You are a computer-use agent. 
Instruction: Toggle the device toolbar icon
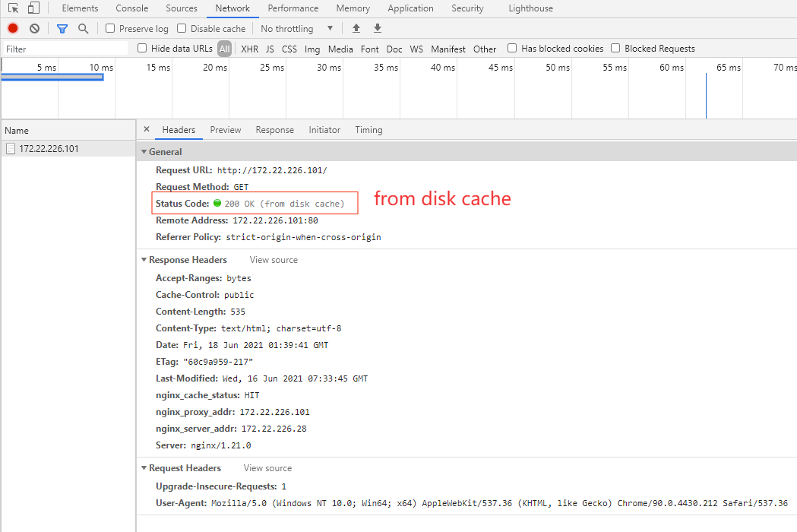click(33, 8)
